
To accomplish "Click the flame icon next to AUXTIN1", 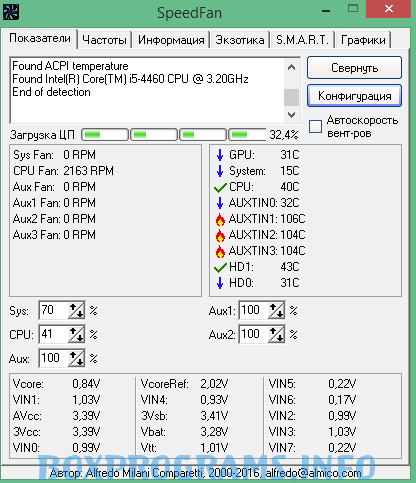I will (220, 219).
